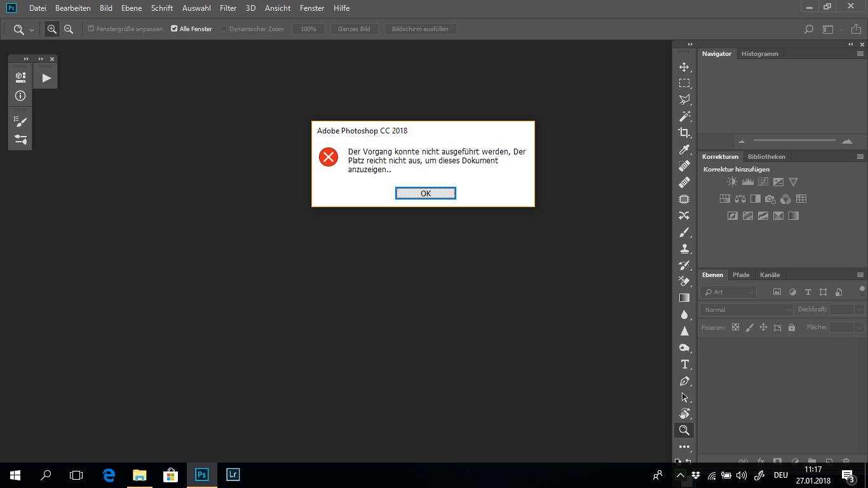Switch to the Kanäle tab
Viewport: 868px width, 488px height.
tap(770, 275)
